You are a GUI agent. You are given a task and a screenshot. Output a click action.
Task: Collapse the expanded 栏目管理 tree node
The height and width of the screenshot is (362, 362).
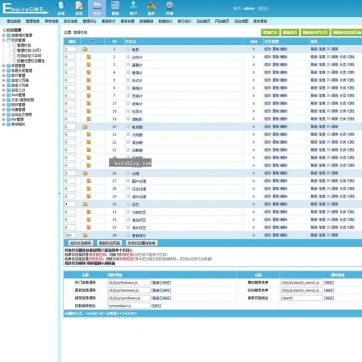tap(4, 40)
